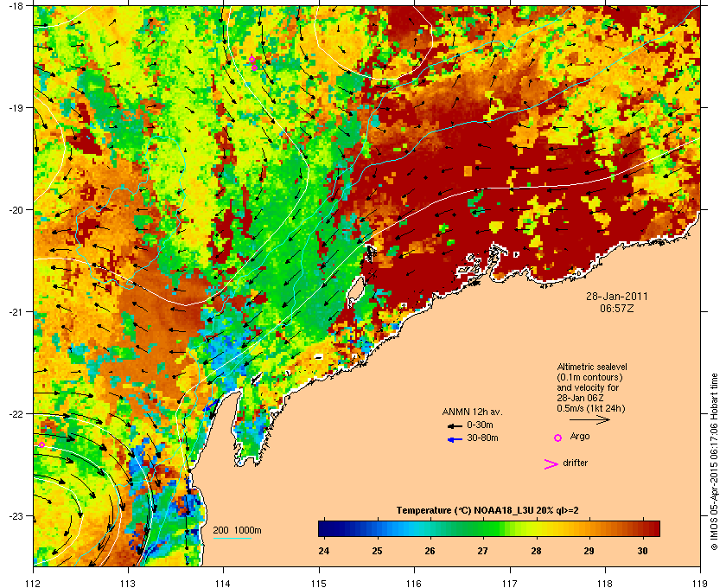
Task: Click the '28' colorbar tick label
Action: (x=536, y=551)
